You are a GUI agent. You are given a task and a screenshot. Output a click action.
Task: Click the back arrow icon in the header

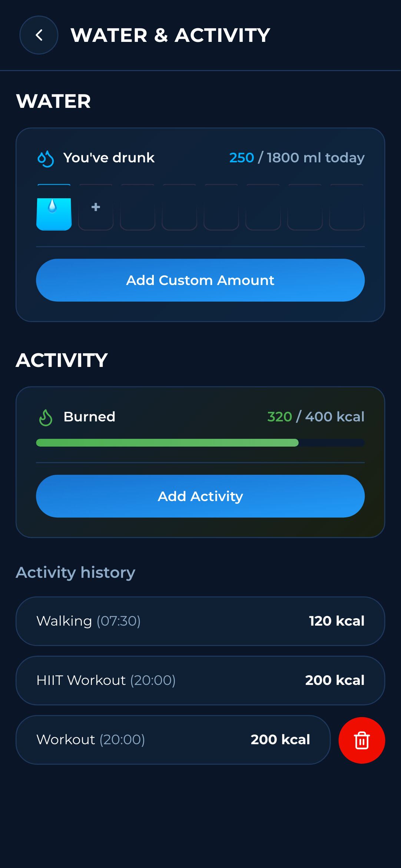coord(39,35)
